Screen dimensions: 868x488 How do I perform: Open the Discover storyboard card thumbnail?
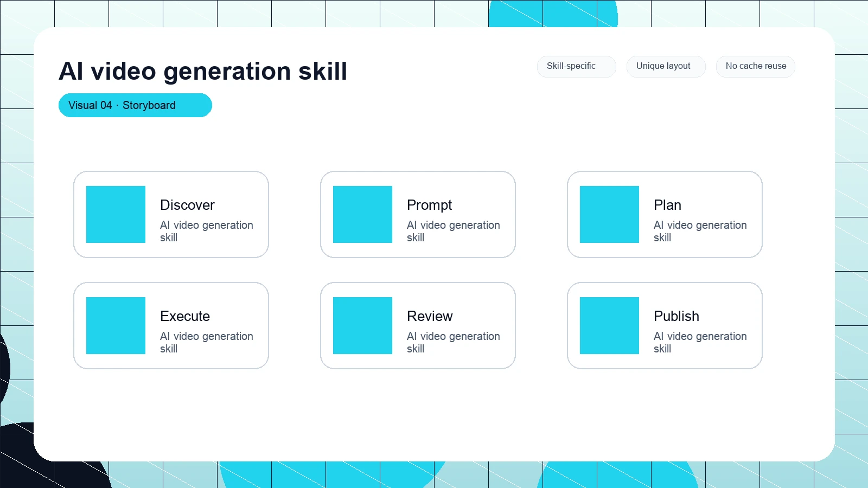pyautogui.click(x=116, y=214)
